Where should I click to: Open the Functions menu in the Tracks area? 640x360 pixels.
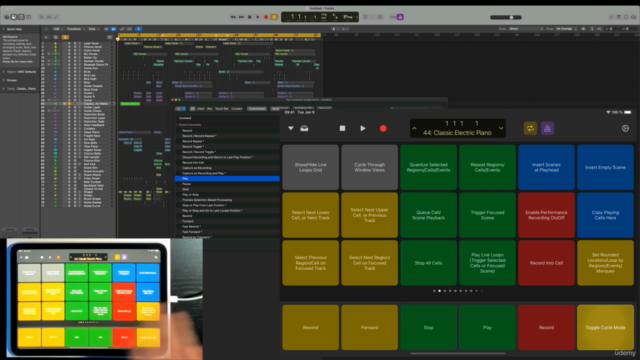pyautogui.click(x=75, y=29)
